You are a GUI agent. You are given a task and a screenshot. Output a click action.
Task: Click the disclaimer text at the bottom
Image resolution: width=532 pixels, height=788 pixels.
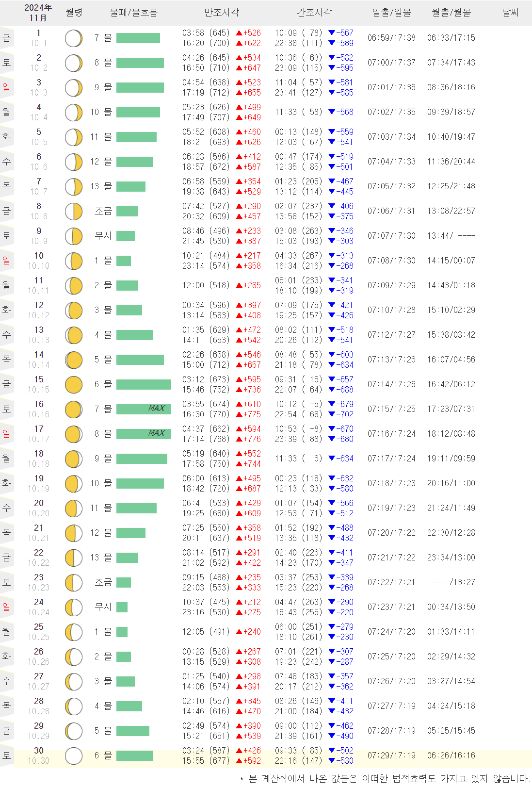385,779
